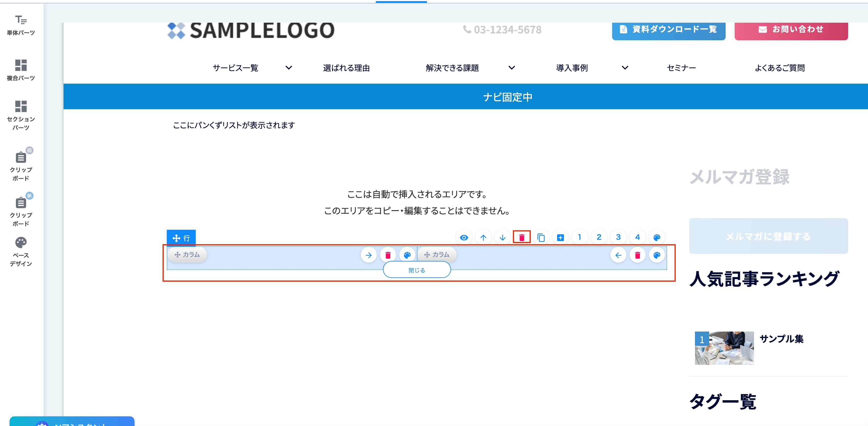Select the left カラム handle
The width and height of the screenshot is (868, 426).
coord(187,255)
